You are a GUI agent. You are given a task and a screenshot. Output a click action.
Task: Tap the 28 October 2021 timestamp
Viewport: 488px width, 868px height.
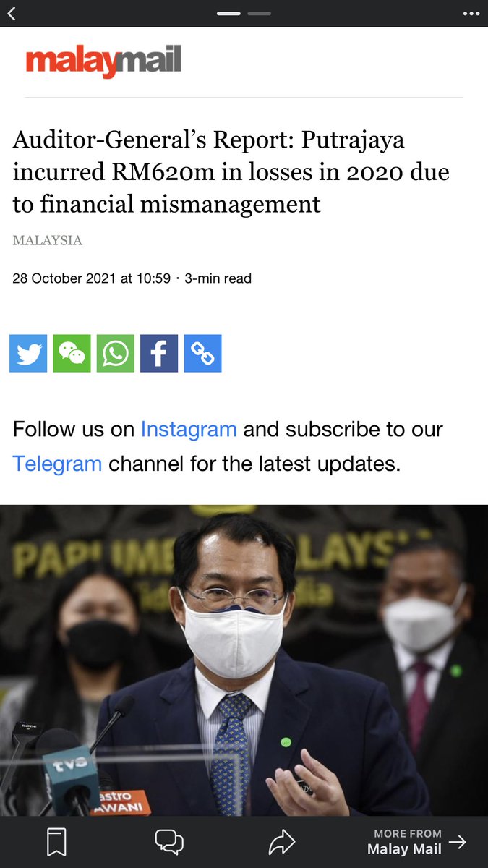(x=91, y=278)
